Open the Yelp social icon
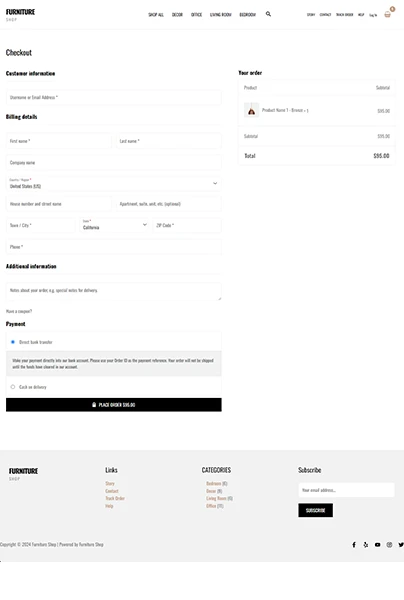 (x=366, y=545)
